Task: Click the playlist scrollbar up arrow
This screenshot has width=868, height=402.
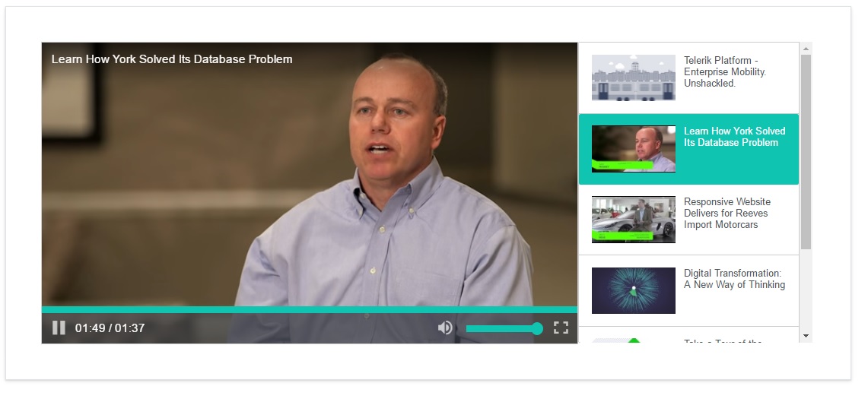Action: tap(806, 49)
